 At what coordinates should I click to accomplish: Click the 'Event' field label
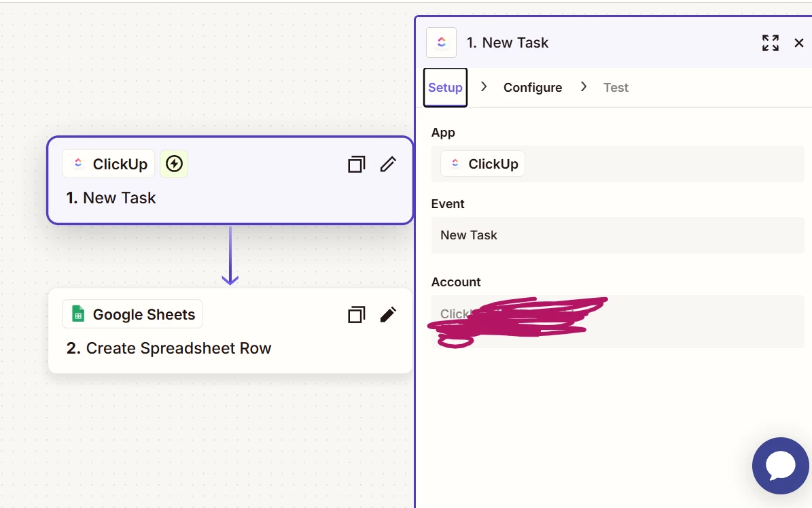click(x=448, y=204)
